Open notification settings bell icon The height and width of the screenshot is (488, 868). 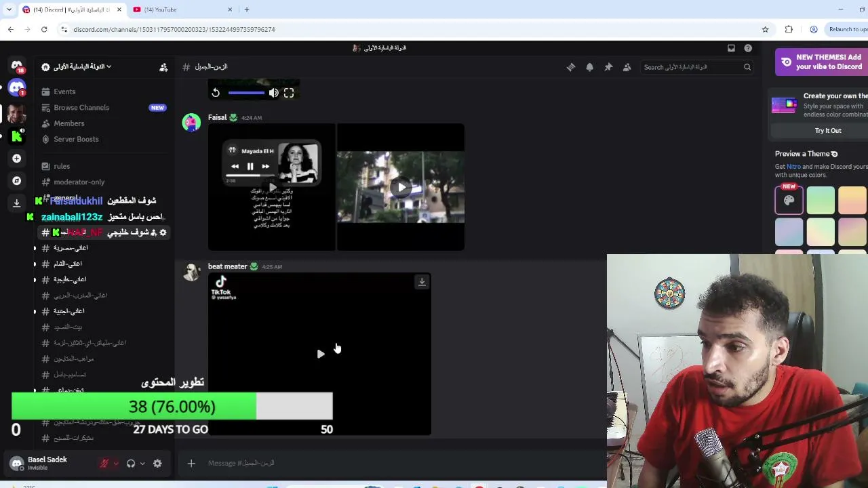(589, 67)
